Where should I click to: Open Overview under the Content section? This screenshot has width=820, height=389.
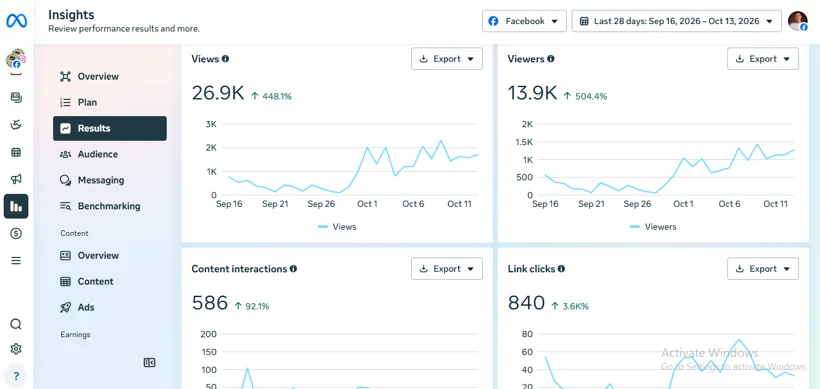pos(110,256)
